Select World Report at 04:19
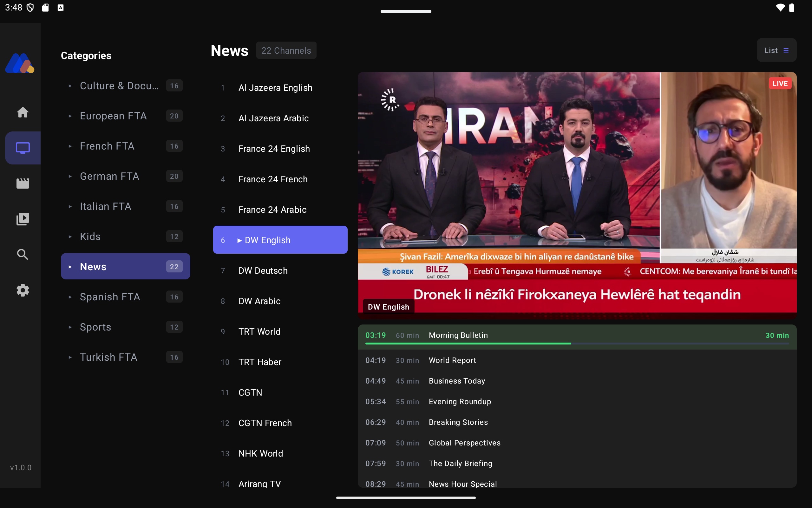 pos(577,360)
